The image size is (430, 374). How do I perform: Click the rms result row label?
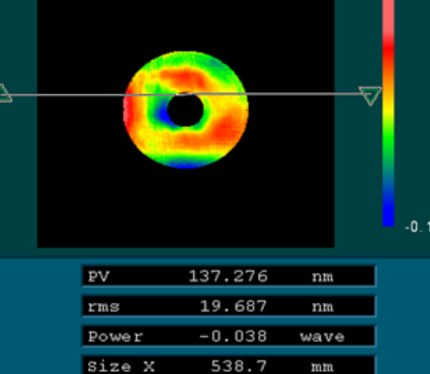coord(103,307)
